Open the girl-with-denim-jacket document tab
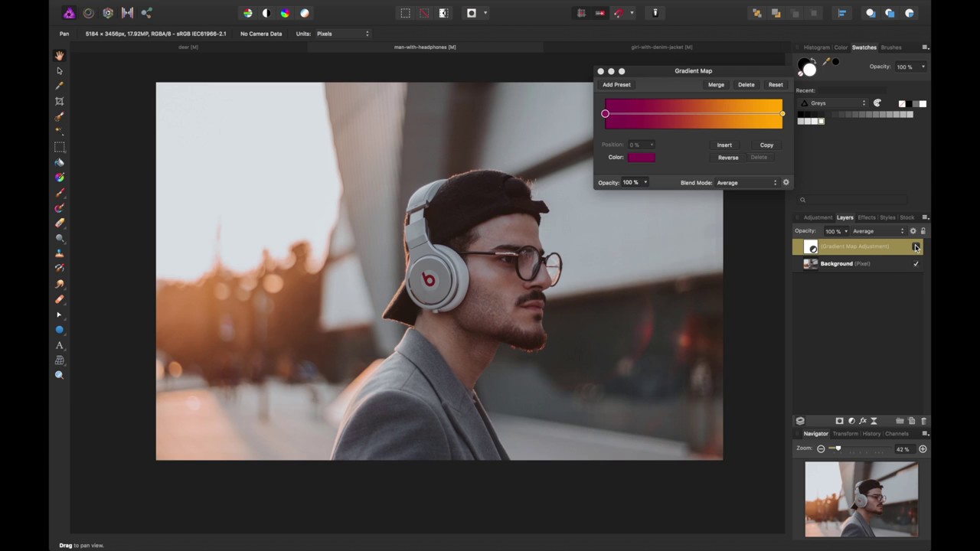Screen dimensions: 980x551 coord(661,47)
